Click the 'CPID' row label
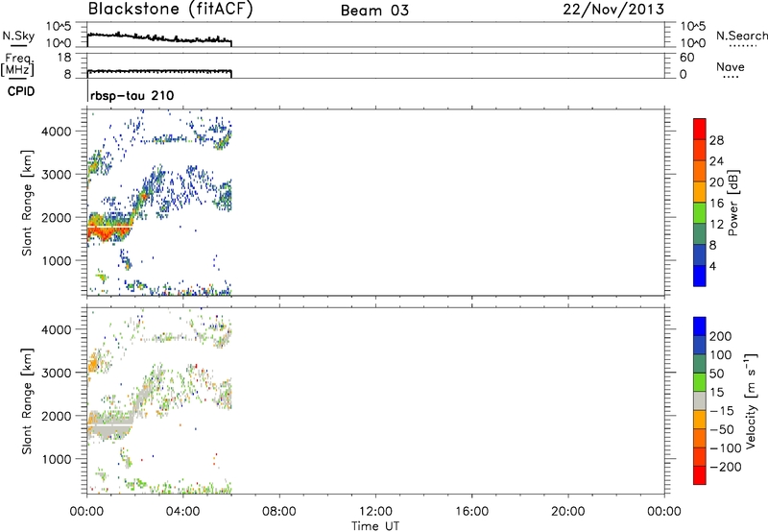This screenshot has height=532, width=768. coord(21,91)
